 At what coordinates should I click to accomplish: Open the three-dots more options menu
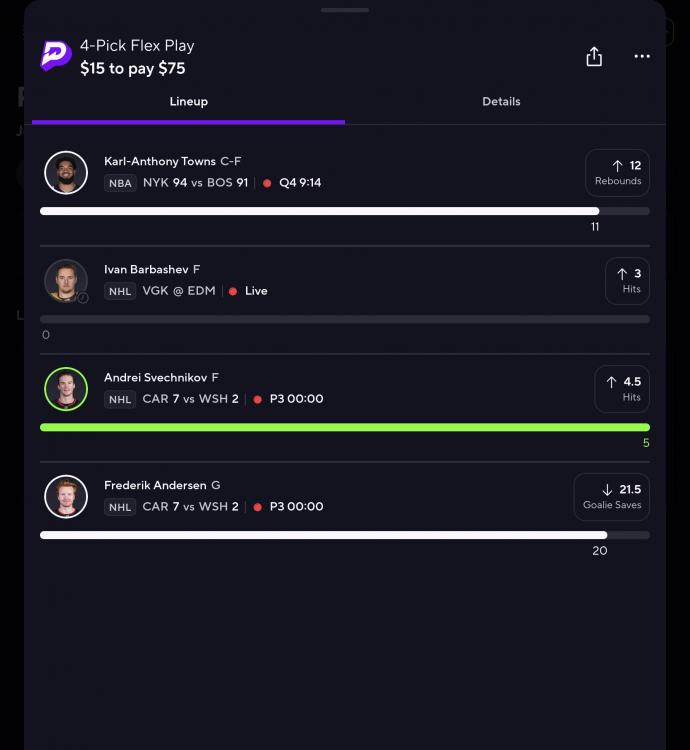(642, 56)
